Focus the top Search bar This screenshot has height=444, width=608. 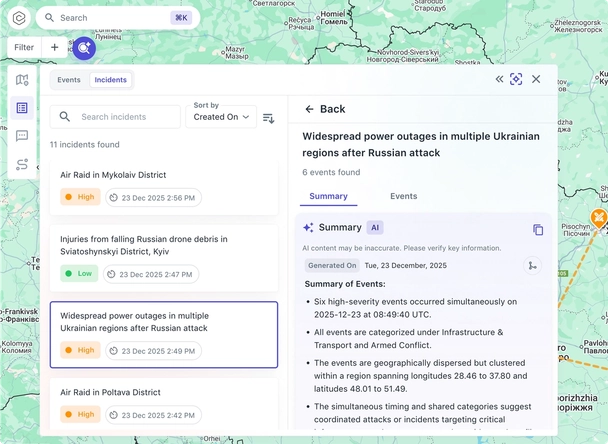pyautogui.click(x=118, y=18)
